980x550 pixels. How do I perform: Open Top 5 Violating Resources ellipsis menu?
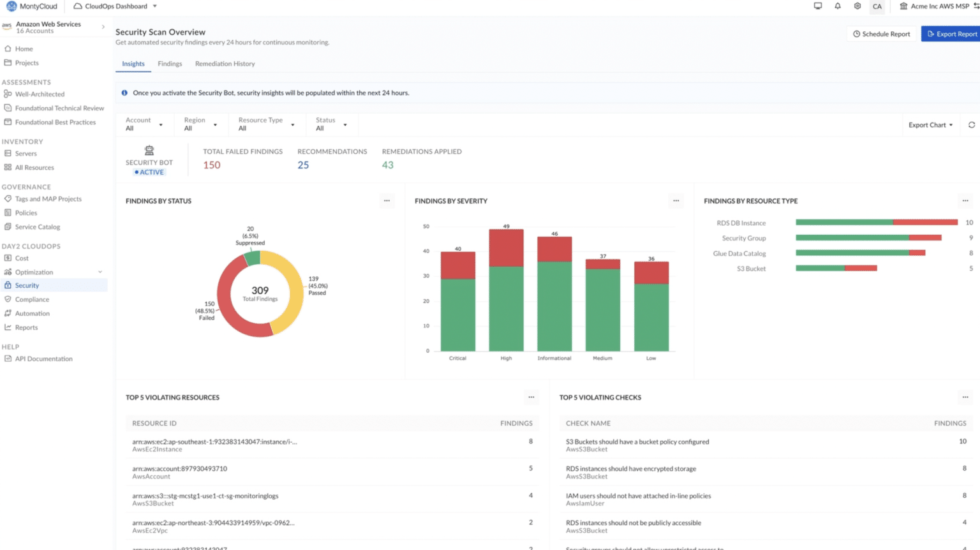(531, 398)
